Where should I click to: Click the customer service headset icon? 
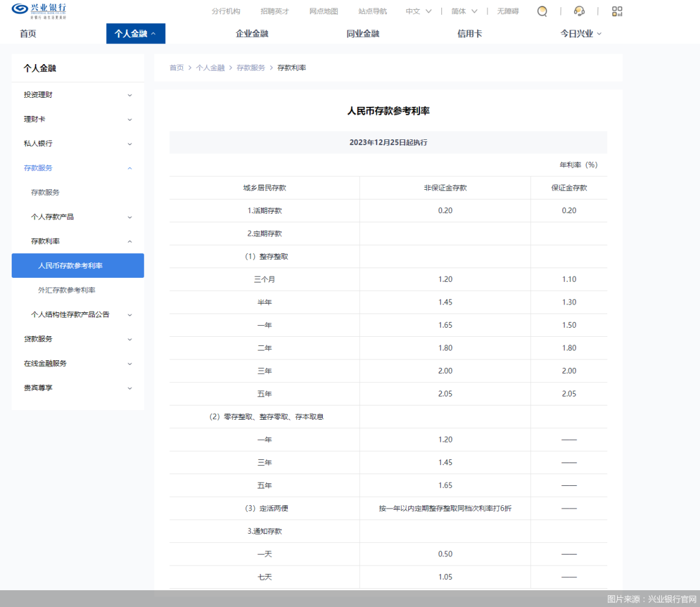click(579, 11)
